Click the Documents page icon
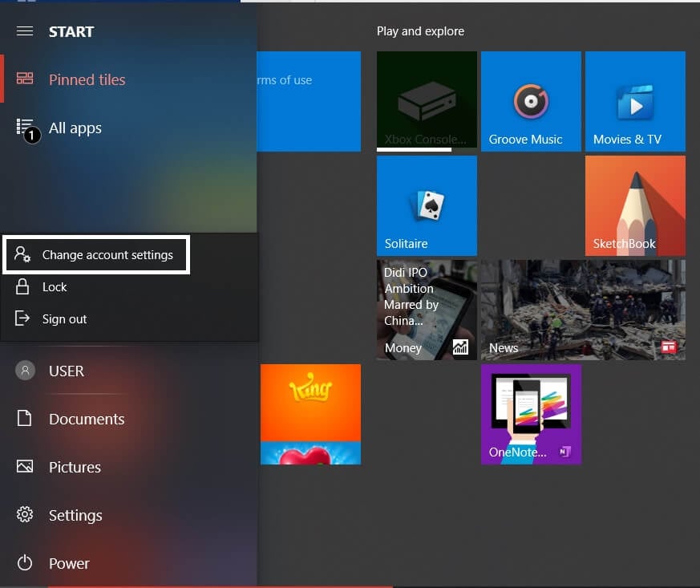This screenshot has height=588, width=700. pos(25,418)
